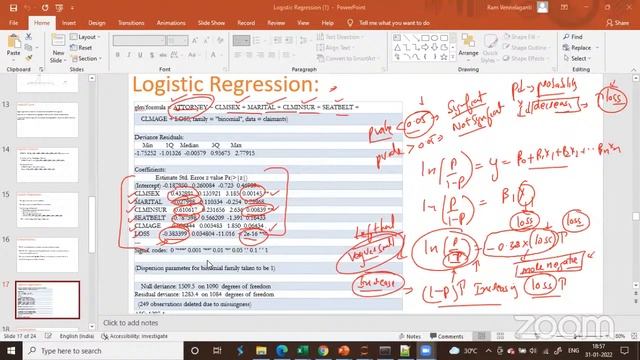The width and height of the screenshot is (640, 360).
Task: Select the slide 15 thumbnail
Action: pos(47,210)
